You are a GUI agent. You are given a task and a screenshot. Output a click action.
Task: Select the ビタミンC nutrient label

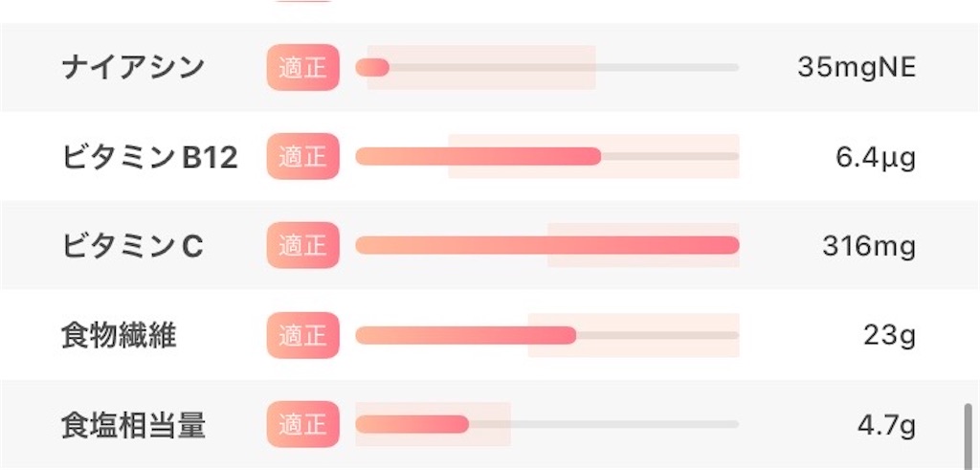tap(132, 247)
